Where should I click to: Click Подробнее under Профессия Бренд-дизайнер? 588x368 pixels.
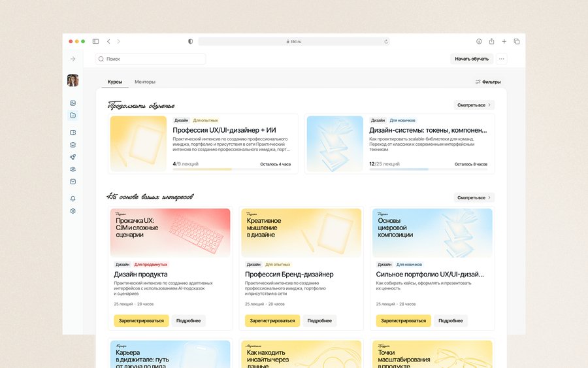point(319,321)
